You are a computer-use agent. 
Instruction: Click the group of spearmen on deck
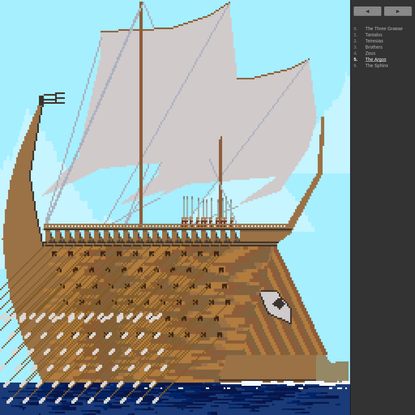pyautogui.click(x=207, y=211)
